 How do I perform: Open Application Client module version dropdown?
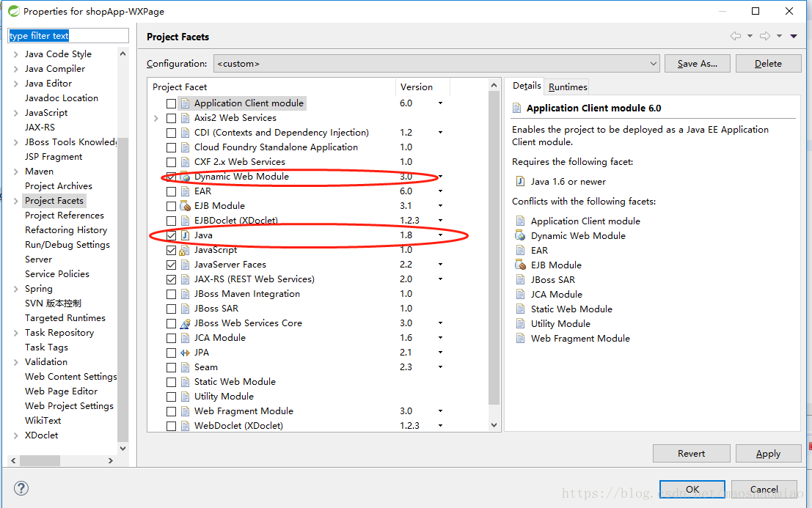pyautogui.click(x=440, y=103)
